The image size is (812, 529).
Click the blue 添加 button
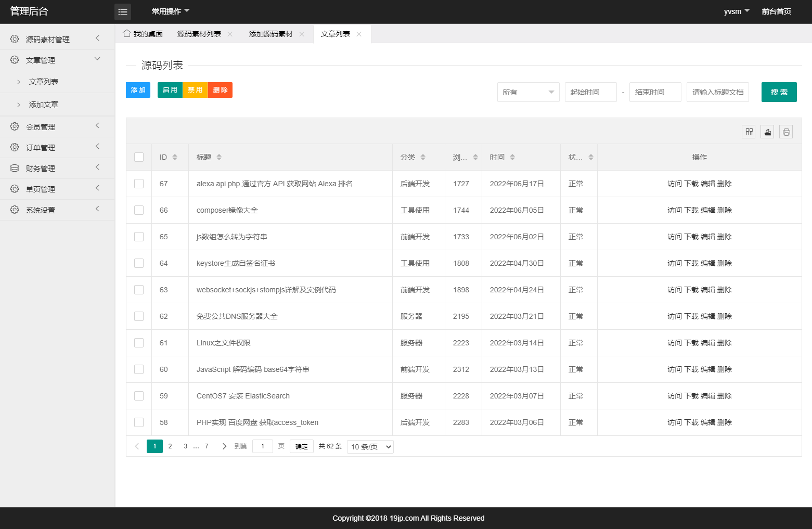click(x=138, y=90)
